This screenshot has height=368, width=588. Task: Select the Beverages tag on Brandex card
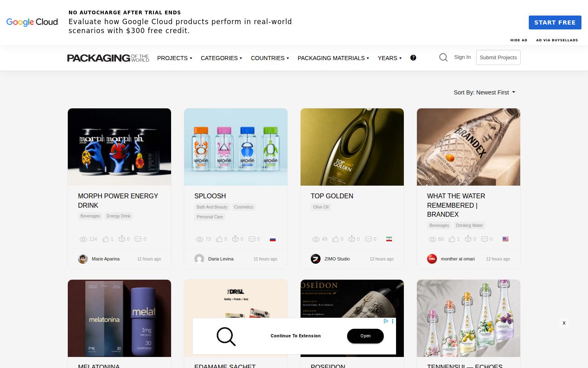coord(439,225)
